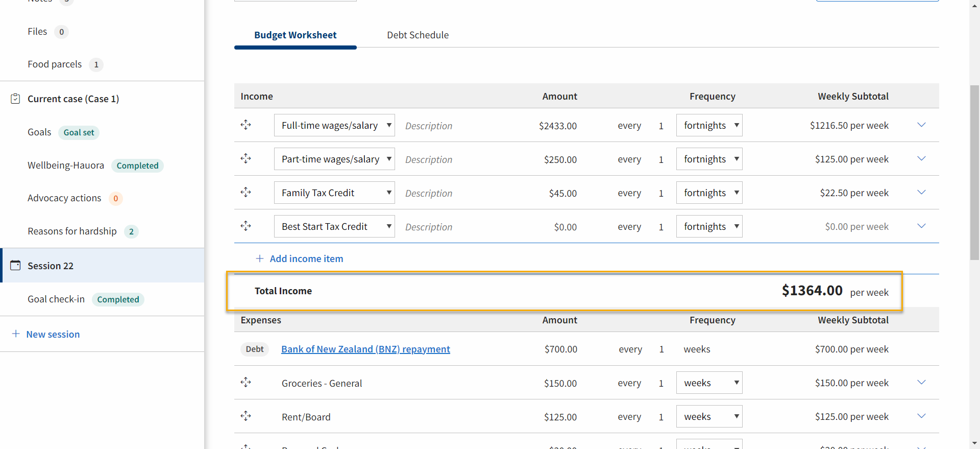Open frequency dropdown for Family Tax Credit row
The image size is (980, 449).
(x=709, y=193)
